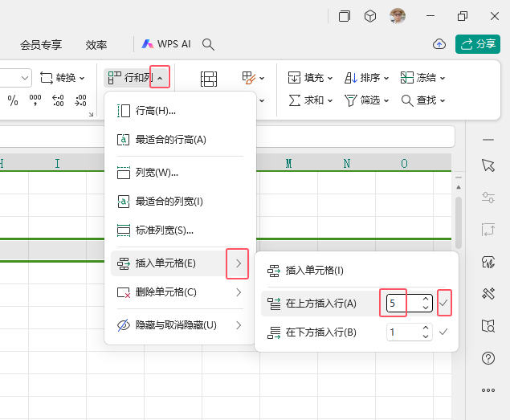Decrease the insert-above row count
This screenshot has height=420, width=510.
pyautogui.click(x=426, y=308)
